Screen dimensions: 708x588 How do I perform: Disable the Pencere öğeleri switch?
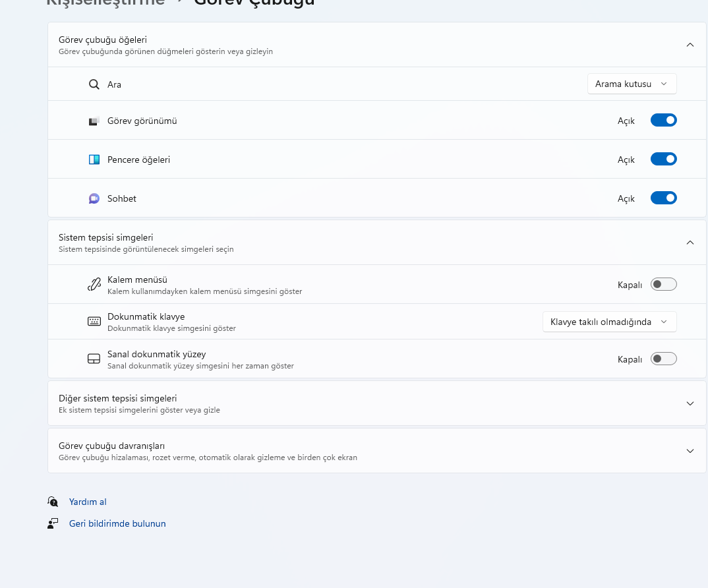point(663,160)
